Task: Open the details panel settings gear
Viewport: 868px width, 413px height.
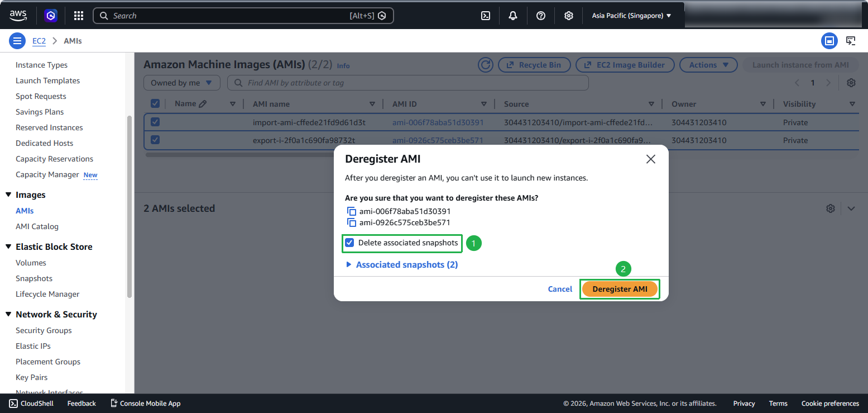Action: click(831, 208)
